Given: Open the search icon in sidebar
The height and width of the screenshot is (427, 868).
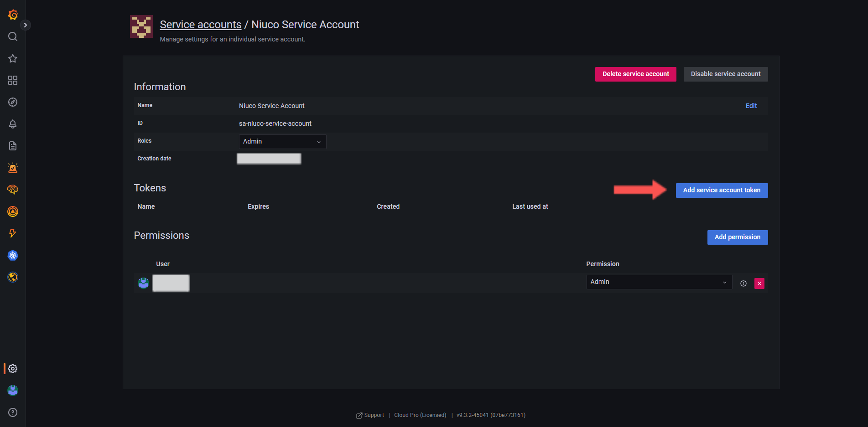Looking at the screenshot, I should [13, 36].
